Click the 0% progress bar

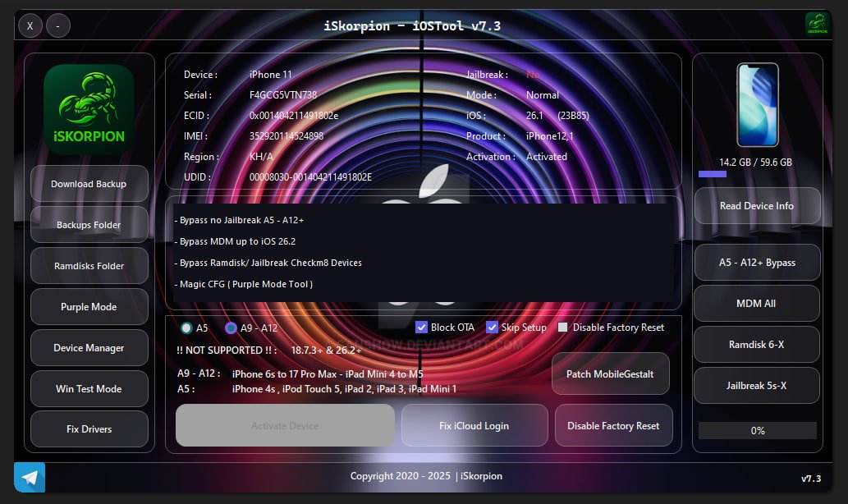[758, 430]
